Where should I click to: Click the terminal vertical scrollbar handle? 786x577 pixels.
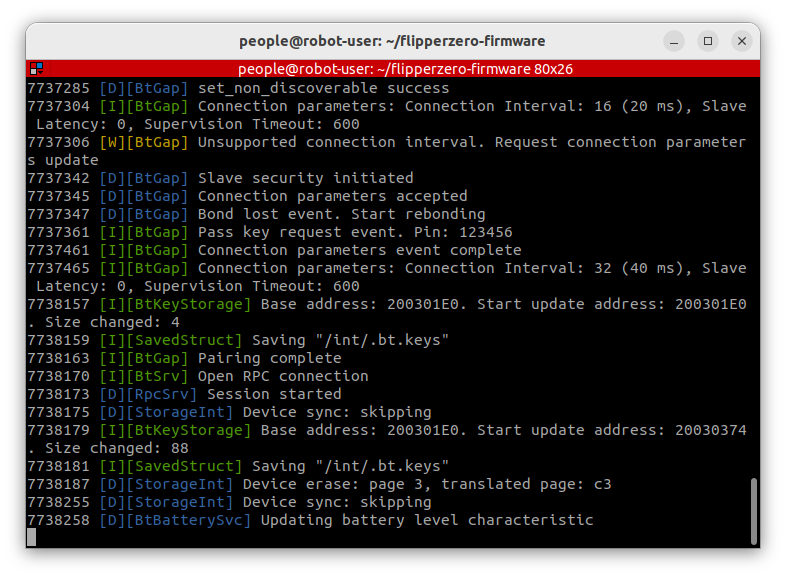(753, 511)
